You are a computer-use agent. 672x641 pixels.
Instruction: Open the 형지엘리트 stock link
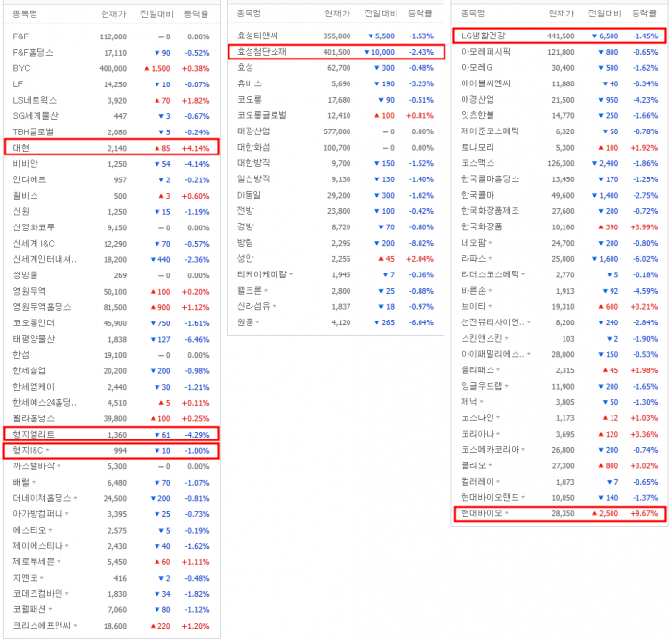click(x=34, y=434)
